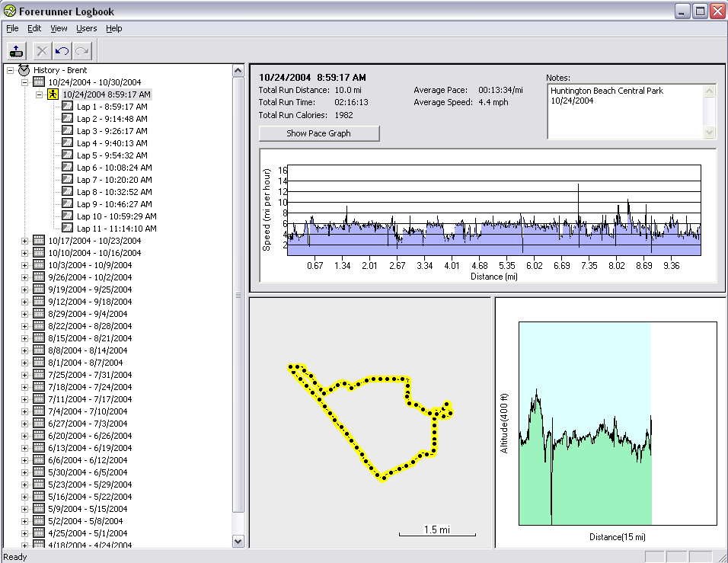Image resolution: width=728 pixels, height=563 pixels.
Task: Click the calendar icon for week 9/26/2004 - 10/2/2004
Action: tap(39, 277)
